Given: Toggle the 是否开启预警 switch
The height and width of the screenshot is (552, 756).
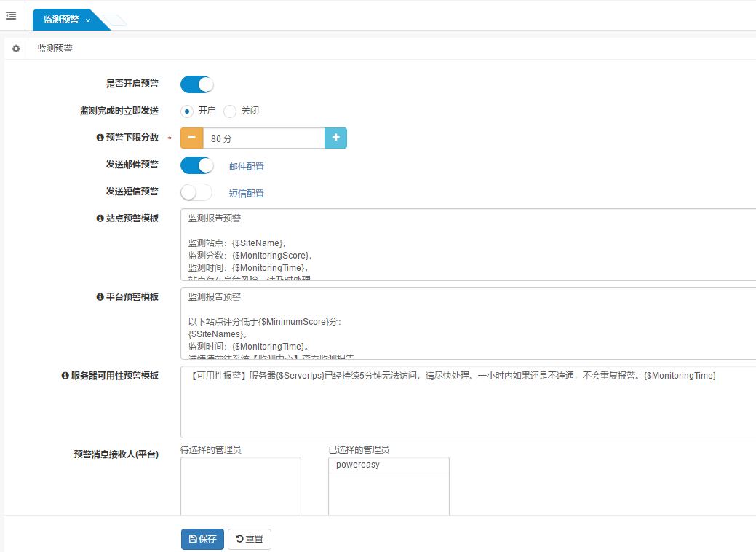Looking at the screenshot, I should [x=196, y=84].
